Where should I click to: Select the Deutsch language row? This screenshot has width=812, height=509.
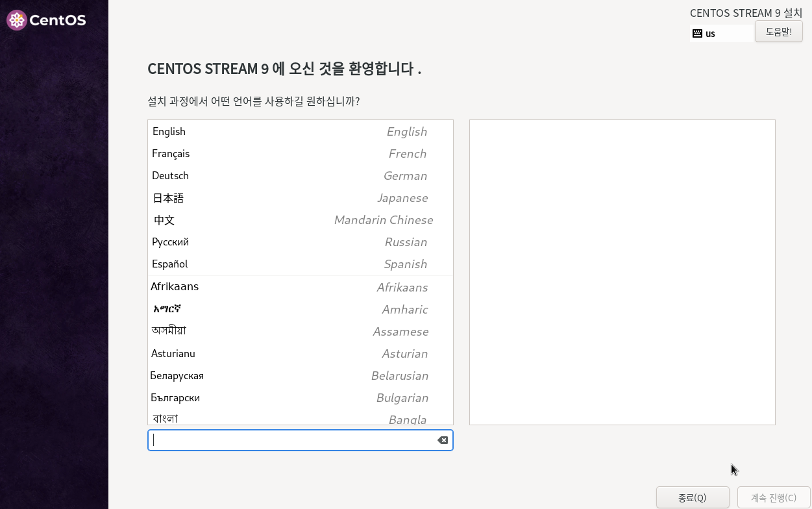pyautogui.click(x=300, y=176)
